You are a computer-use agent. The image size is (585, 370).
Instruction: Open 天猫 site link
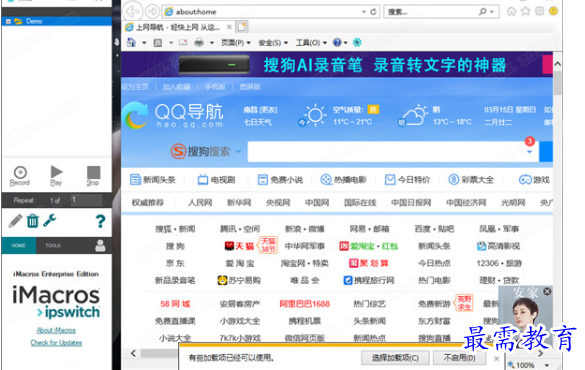tap(240, 246)
